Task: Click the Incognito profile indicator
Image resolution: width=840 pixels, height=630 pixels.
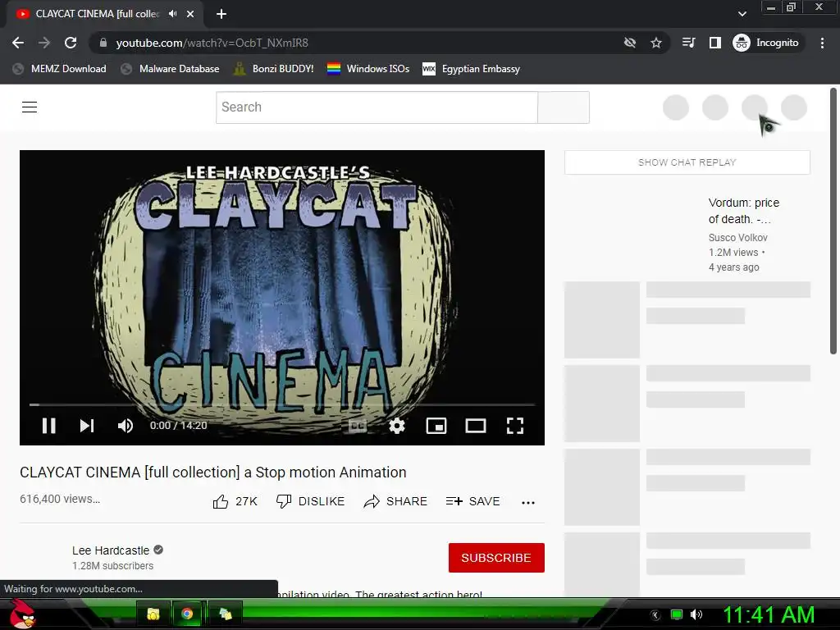Action: click(x=766, y=43)
